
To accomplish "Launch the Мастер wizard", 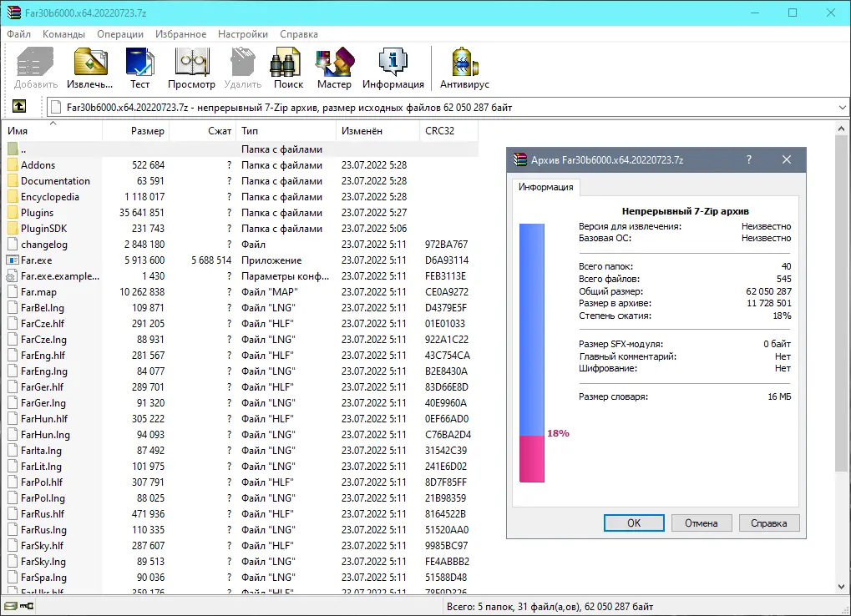I will 334,68.
